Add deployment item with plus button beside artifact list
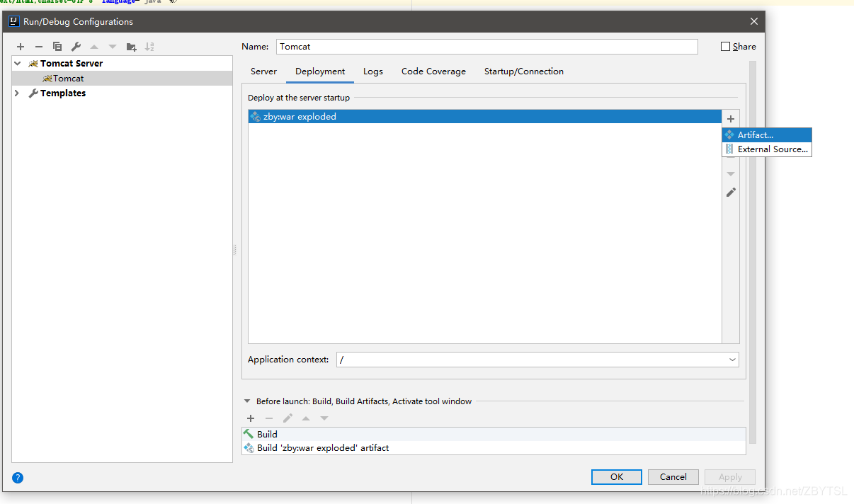The image size is (854, 504). point(731,119)
